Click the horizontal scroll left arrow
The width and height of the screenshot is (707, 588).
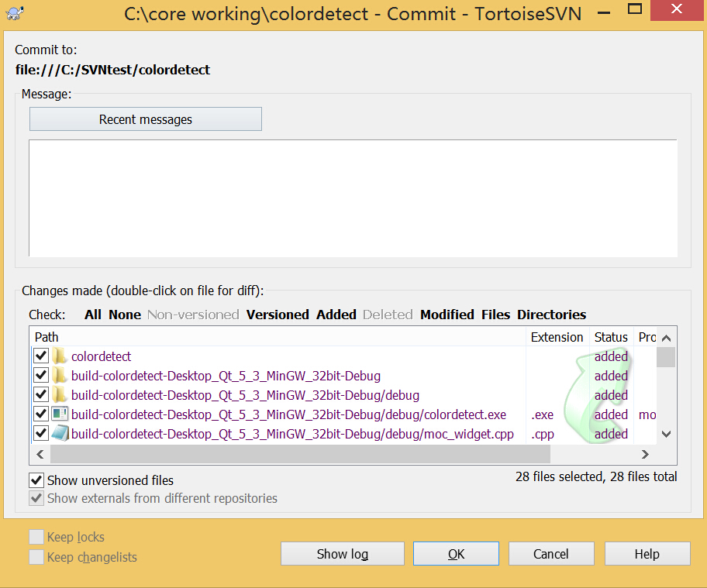tap(40, 454)
